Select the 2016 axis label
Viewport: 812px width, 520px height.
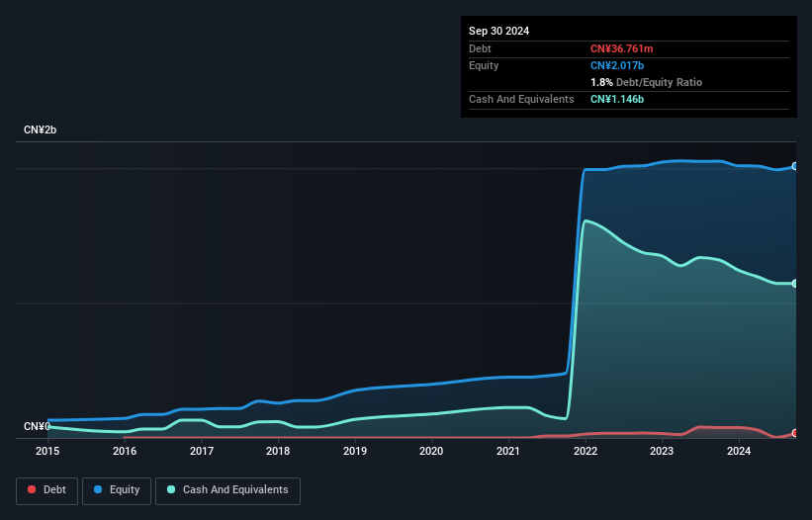tap(125, 451)
